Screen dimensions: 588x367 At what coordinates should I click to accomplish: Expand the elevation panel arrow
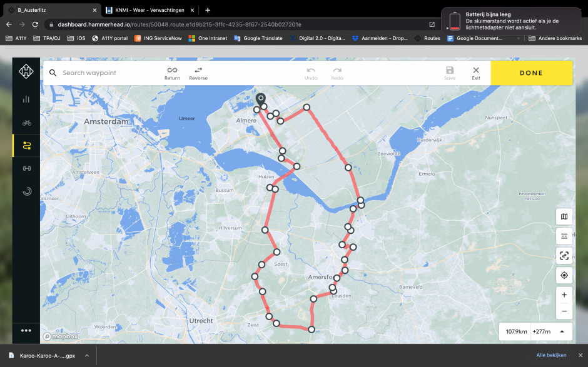coord(562,331)
